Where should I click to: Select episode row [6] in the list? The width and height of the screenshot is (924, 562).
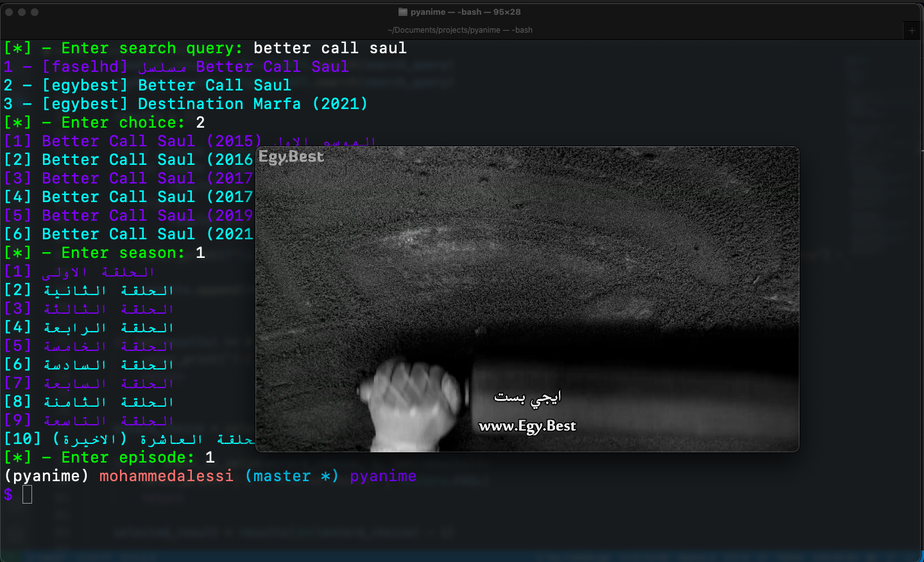click(89, 365)
